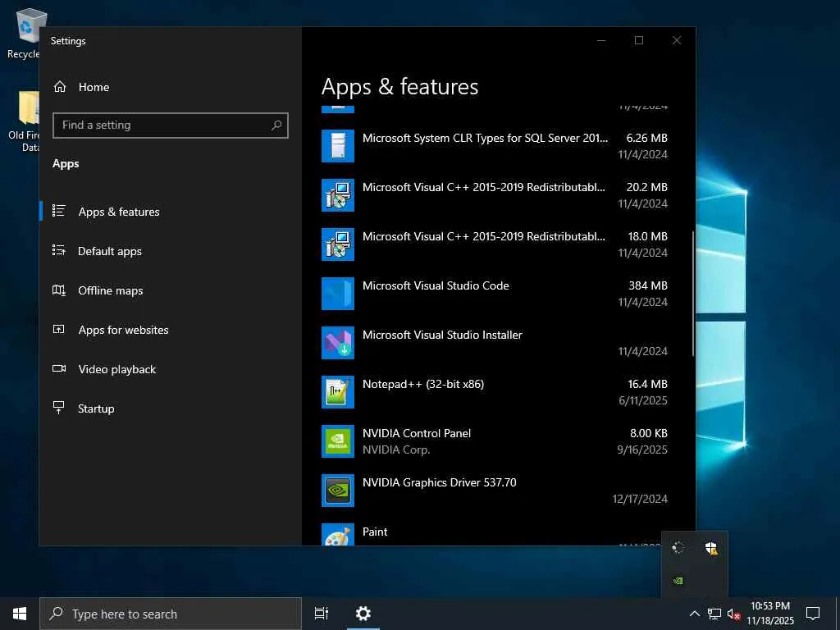Click the Visual Studio Installer icon

click(337, 343)
